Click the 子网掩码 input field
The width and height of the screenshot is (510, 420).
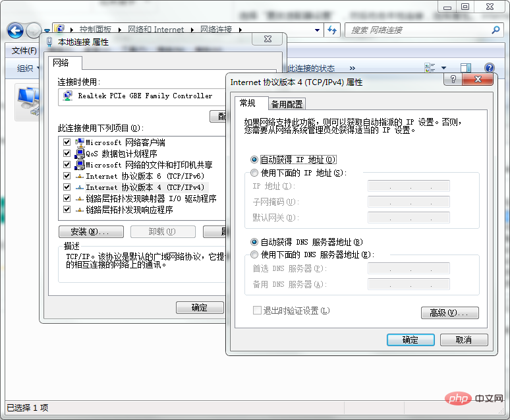click(409, 202)
